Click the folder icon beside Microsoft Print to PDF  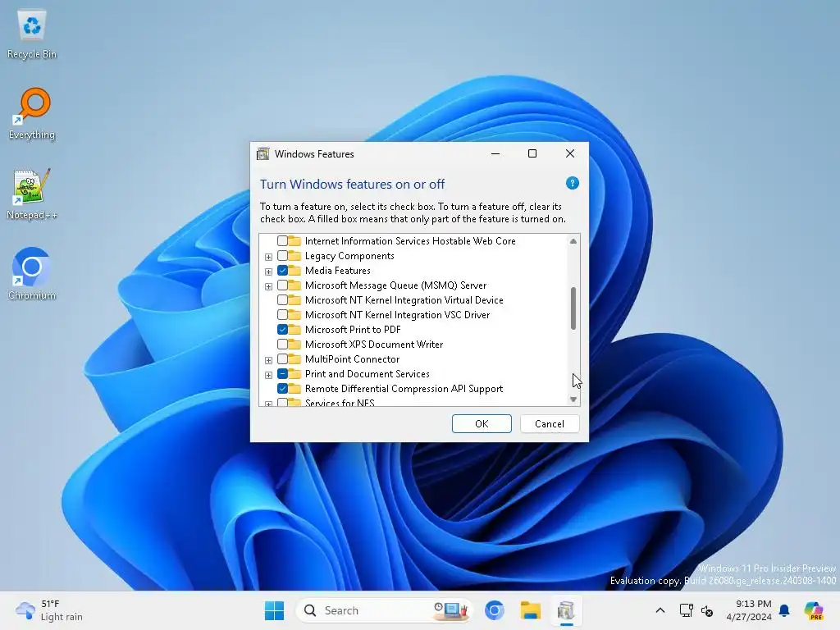[x=294, y=330]
